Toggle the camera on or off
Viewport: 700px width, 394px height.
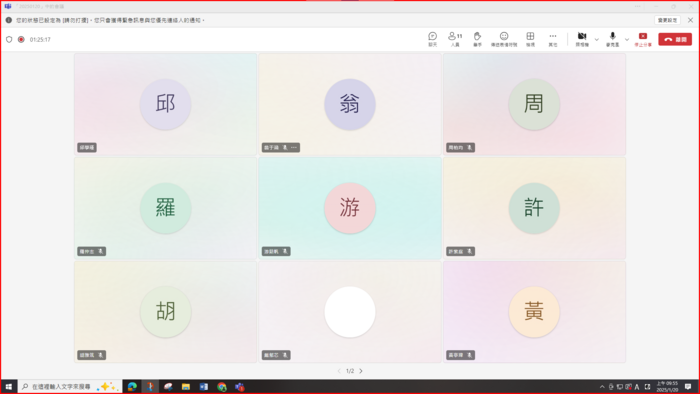click(x=582, y=39)
